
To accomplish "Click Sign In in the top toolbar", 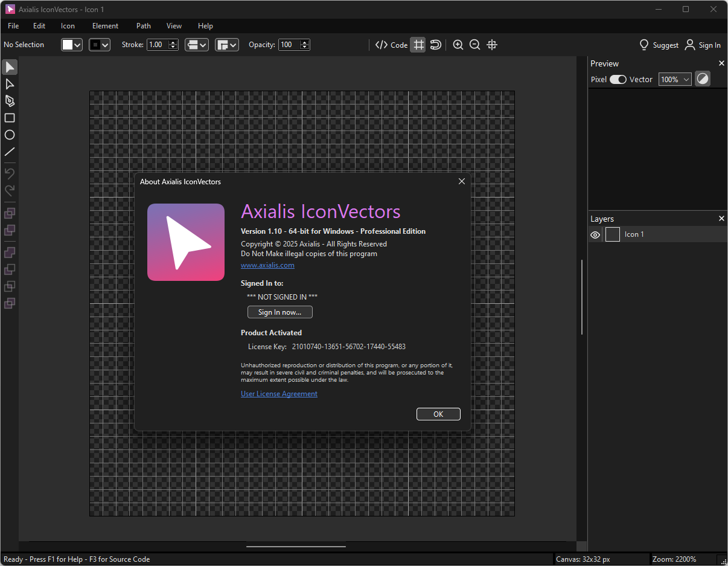I will (x=703, y=45).
